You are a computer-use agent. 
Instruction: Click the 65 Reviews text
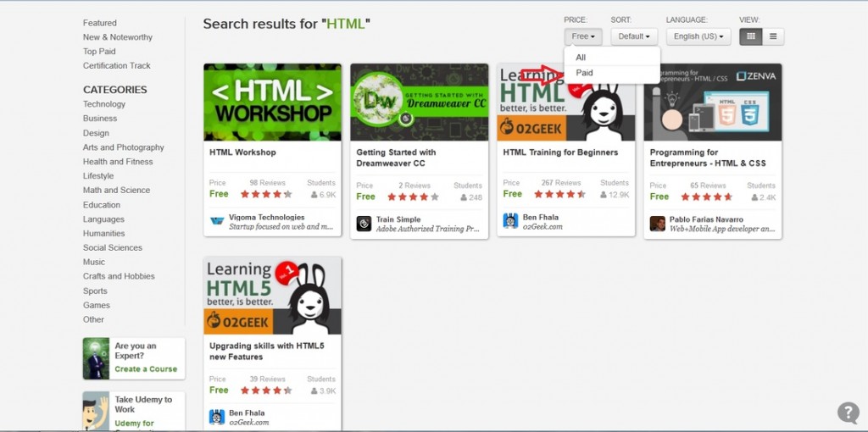[x=708, y=186]
